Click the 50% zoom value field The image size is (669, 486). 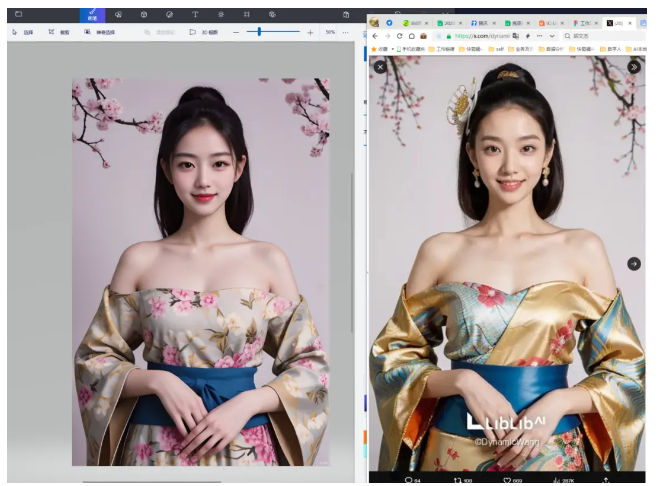330,32
